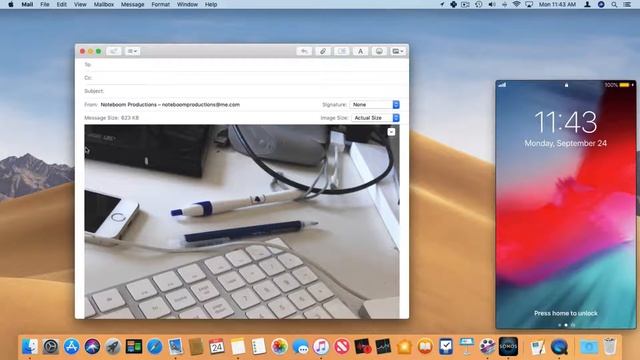Screen dimensions: 640x360
Task: Open Launchpad rocket icon in Dock
Action: point(113,347)
